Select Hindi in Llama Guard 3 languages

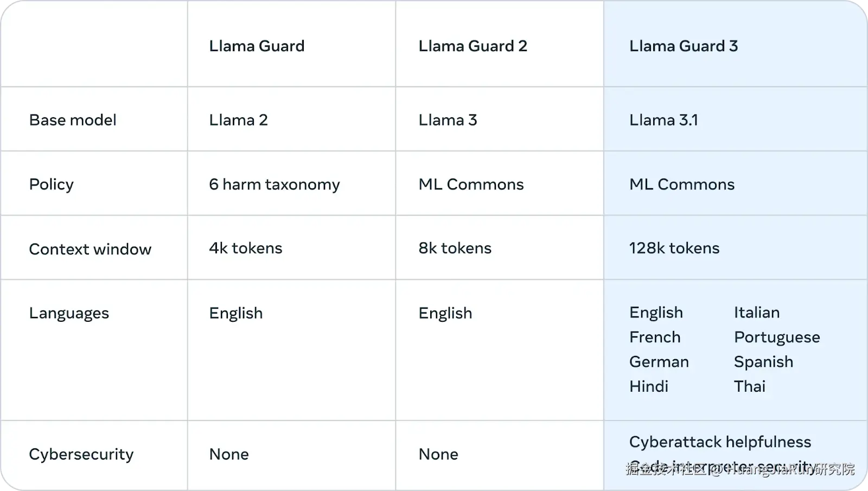tap(648, 386)
